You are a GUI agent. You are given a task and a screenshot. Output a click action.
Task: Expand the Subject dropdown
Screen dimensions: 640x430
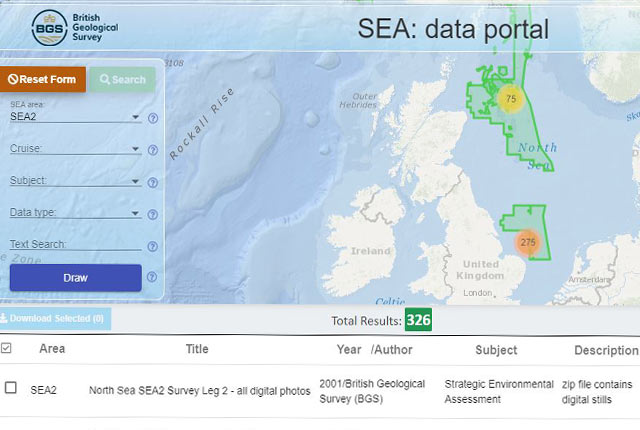[x=76, y=181]
